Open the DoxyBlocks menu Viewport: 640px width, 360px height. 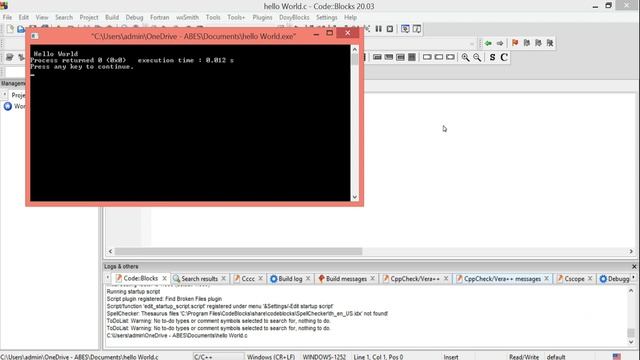(x=294, y=18)
